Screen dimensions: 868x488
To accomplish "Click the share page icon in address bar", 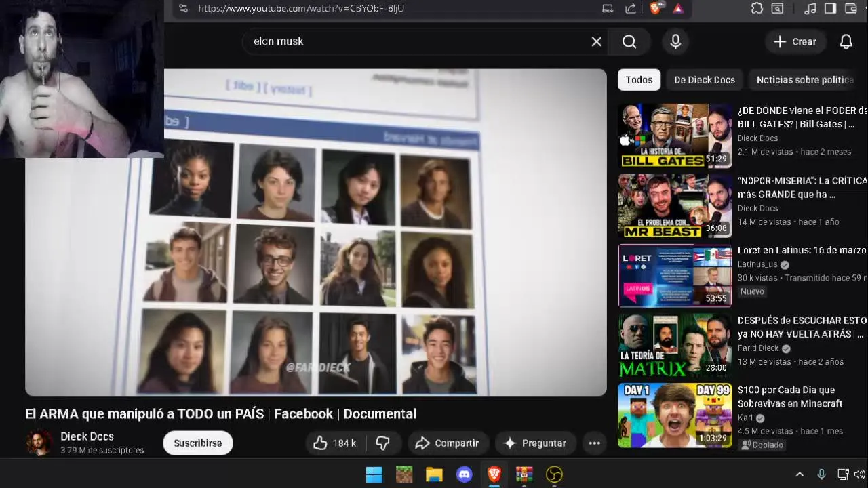I will point(630,8).
